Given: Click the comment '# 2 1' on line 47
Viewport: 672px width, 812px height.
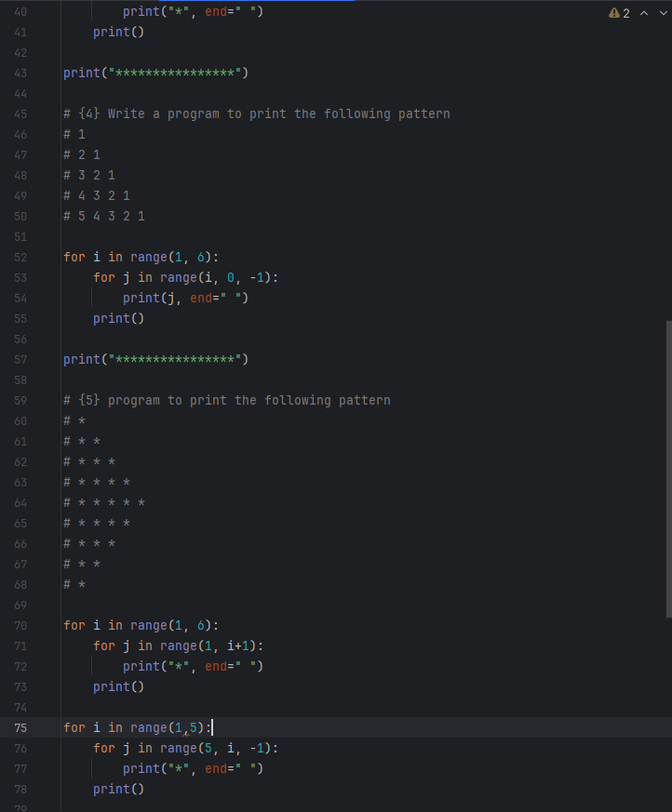Looking at the screenshot, I should coord(82,154).
